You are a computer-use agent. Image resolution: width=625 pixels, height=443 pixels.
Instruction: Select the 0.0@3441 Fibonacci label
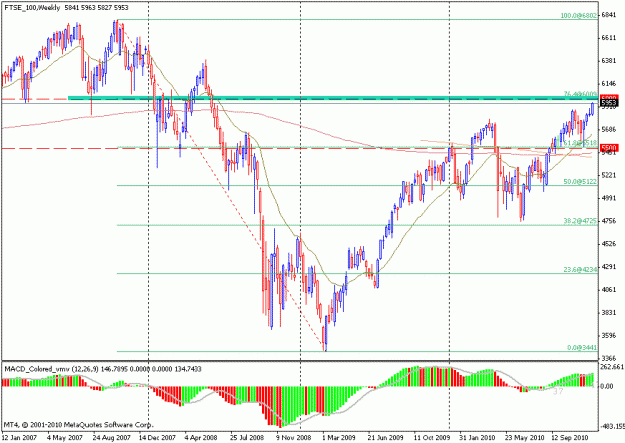582,348
